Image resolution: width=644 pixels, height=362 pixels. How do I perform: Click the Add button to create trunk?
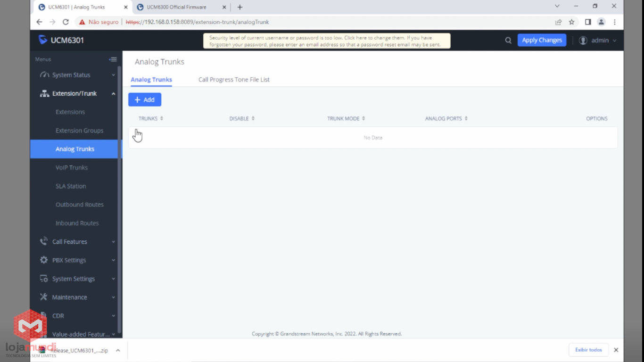pyautogui.click(x=145, y=99)
